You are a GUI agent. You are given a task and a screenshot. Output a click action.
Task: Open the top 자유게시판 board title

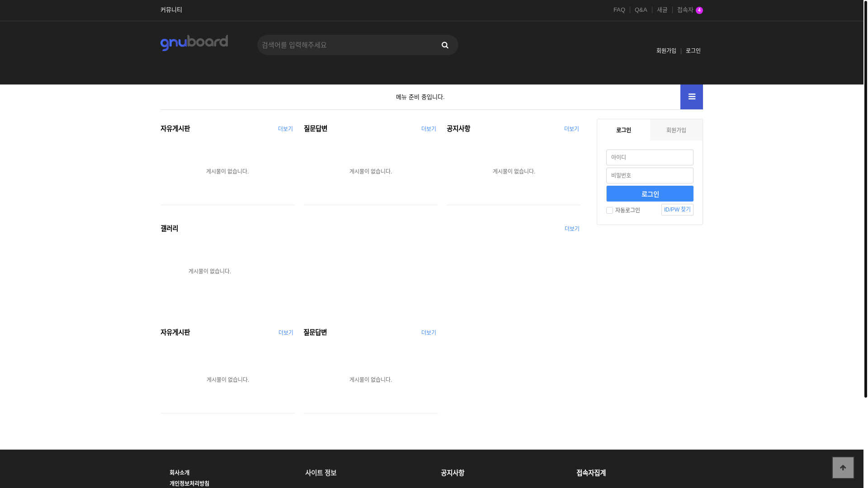175,129
